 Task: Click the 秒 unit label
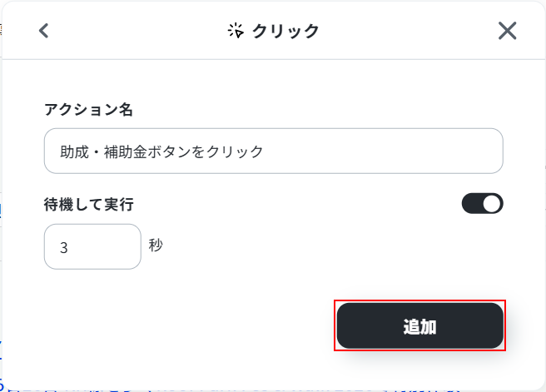tap(156, 245)
